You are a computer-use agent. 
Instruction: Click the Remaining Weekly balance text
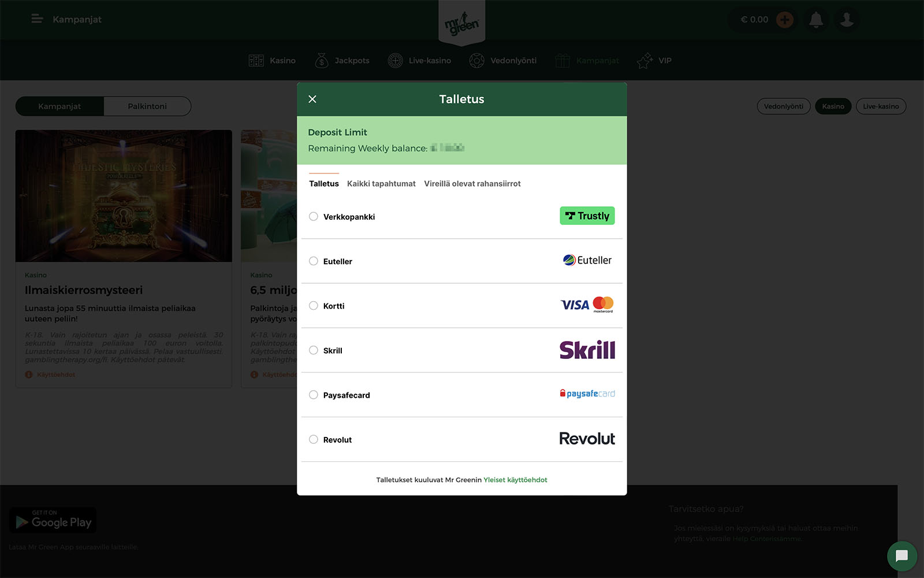click(368, 149)
